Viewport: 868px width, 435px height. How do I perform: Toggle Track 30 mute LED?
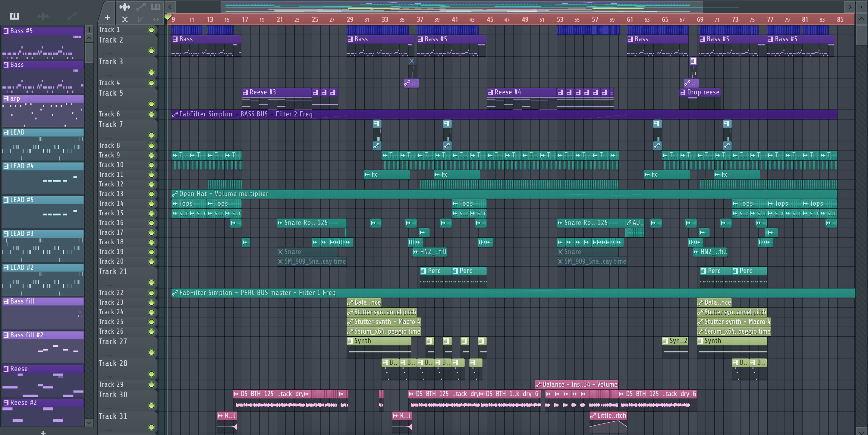(152, 405)
